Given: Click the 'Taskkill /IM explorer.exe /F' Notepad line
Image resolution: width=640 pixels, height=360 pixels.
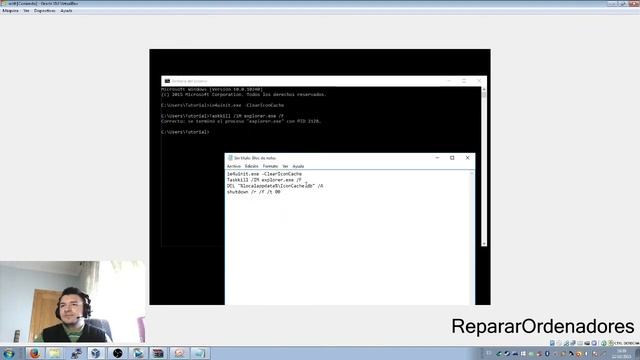Looking at the screenshot, I should click(264, 180).
